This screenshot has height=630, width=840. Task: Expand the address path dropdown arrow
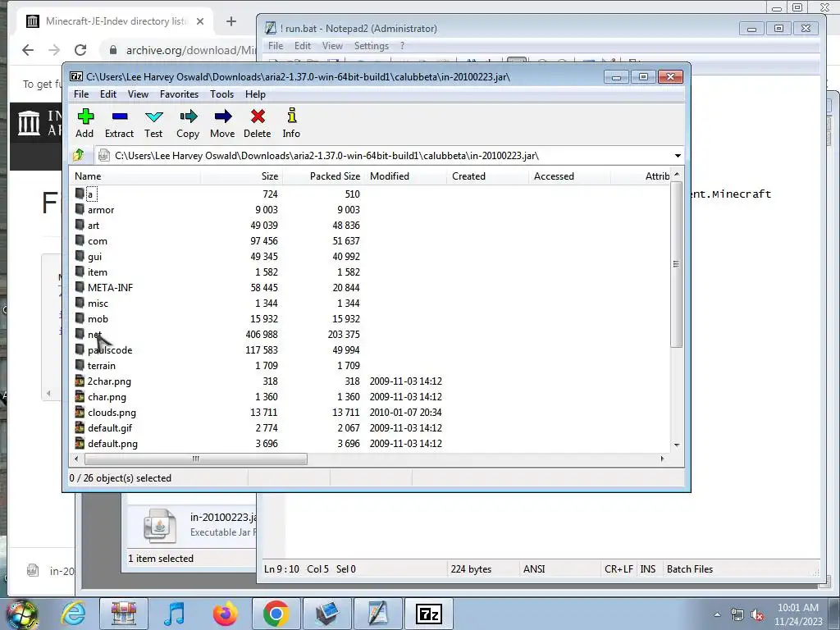tap(678, 156)
